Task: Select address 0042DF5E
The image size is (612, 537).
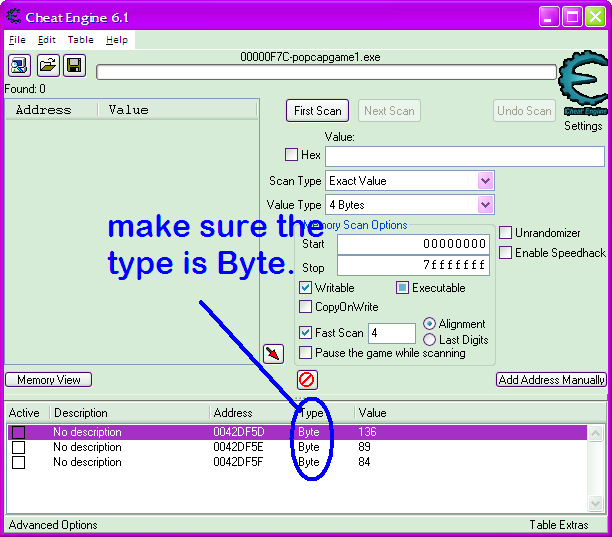Action: click(238, 447)
